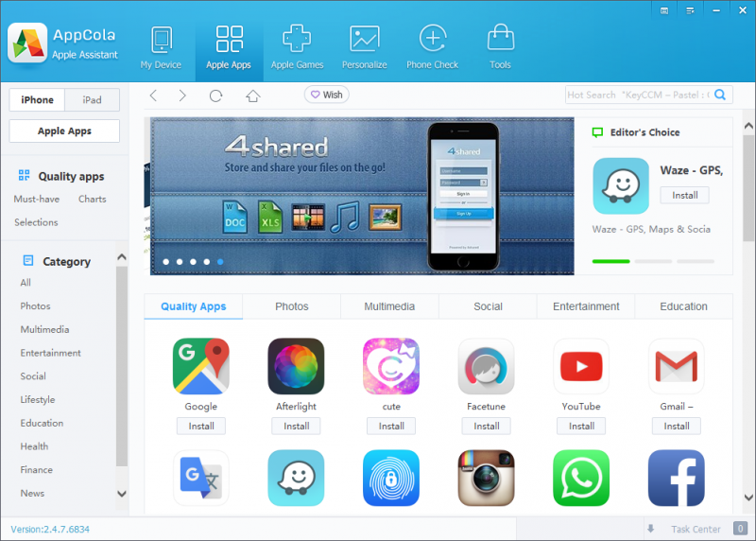The height and width of the screenshot is (541, 756).
Task: Open the Waze icon in the app grid
Action: [296, 478]
